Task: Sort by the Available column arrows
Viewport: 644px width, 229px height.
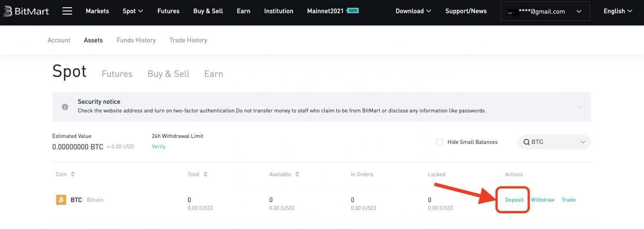Action: click(297, 174)
